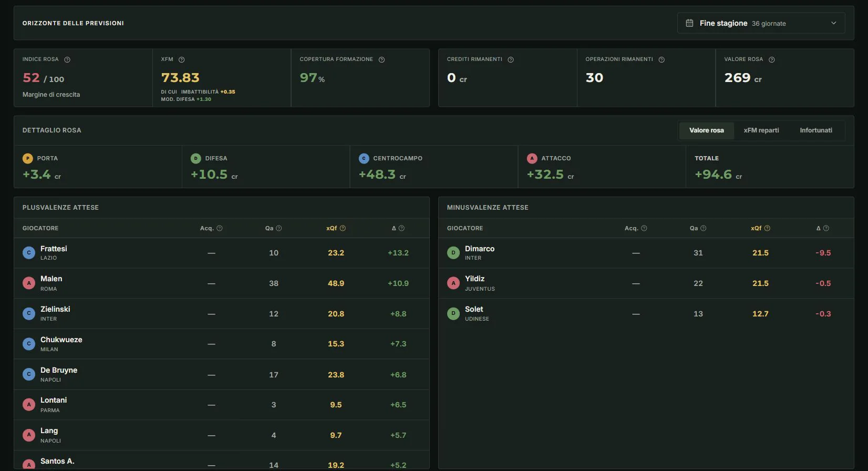Click the Acq. help icon in Plusvalenze Attese
The image size is (868, 471).
point(220,228)
